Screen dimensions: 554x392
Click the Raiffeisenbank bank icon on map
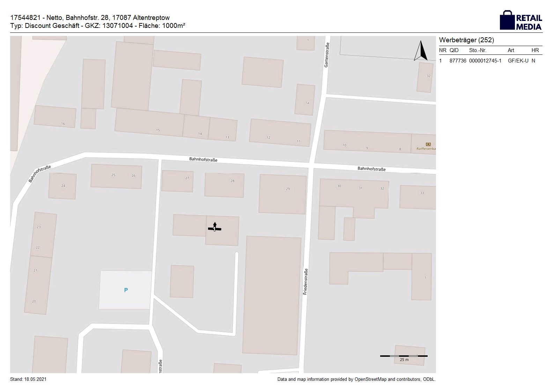[428, 144]
